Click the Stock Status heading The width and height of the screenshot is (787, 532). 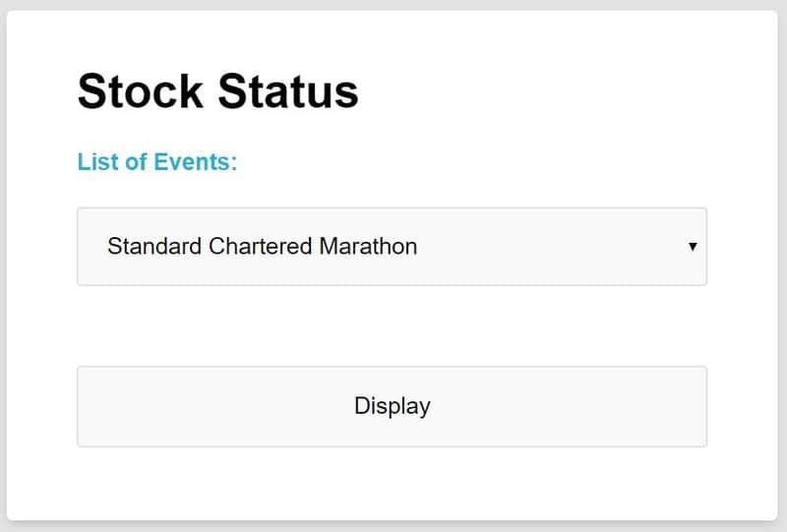217,91
